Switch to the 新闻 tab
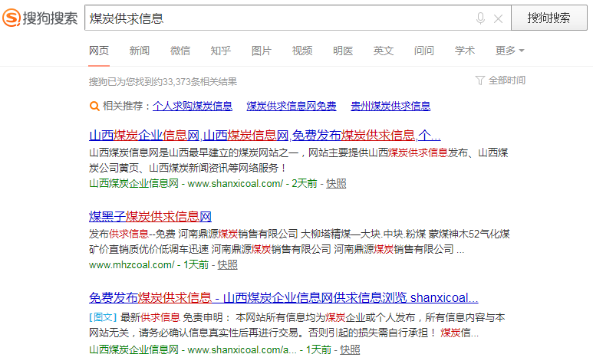The width and height of the screenshot is (593, 364). 139,51
